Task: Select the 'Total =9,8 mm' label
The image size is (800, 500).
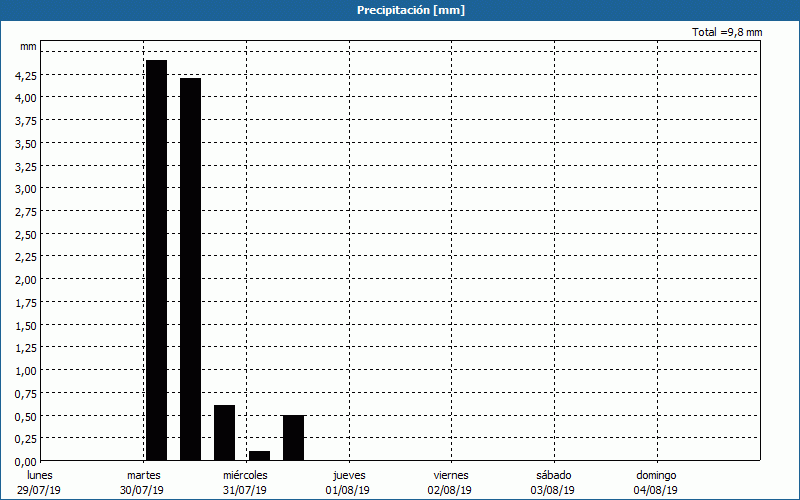Action: pos(727,32)
